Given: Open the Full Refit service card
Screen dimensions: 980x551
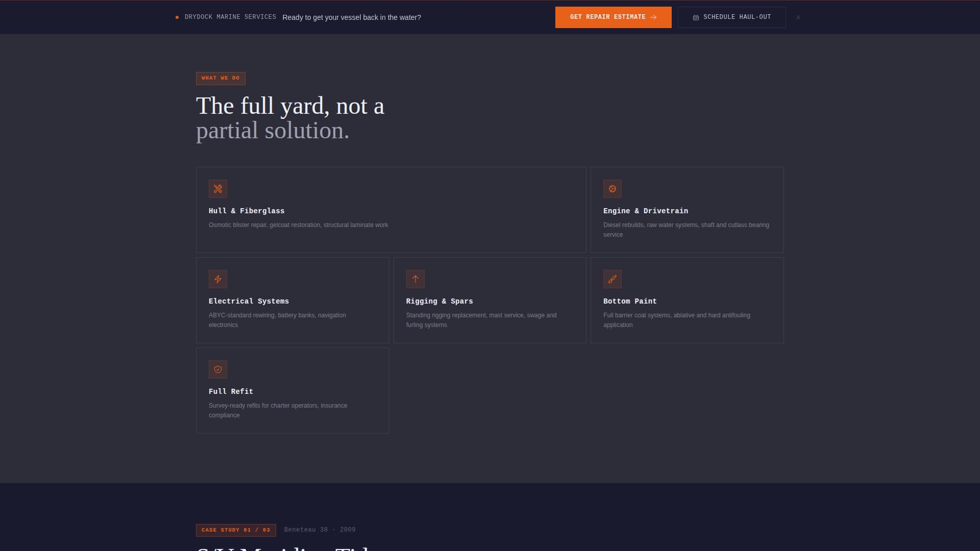Looking at the screenshot, I should [x=292, y=390].
